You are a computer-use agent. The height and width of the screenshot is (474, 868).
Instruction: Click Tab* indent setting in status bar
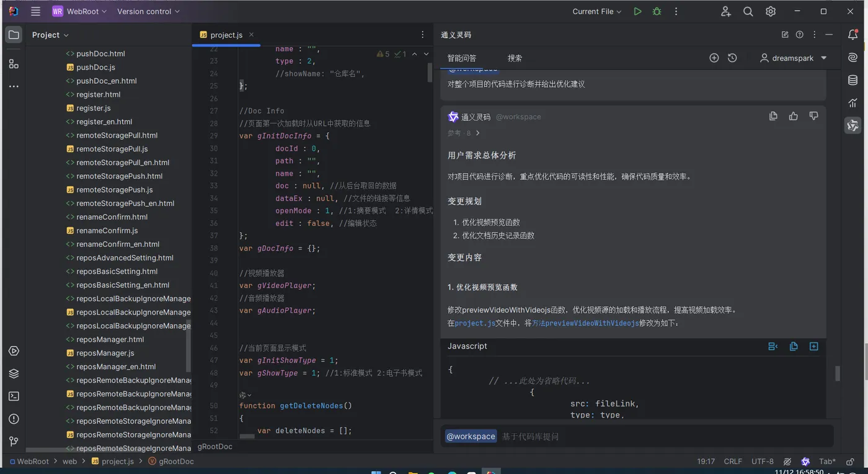click(x=827, y=462)
